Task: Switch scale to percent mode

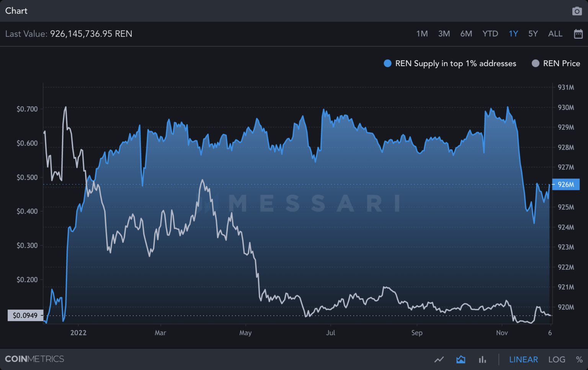Action: (579, 359)
